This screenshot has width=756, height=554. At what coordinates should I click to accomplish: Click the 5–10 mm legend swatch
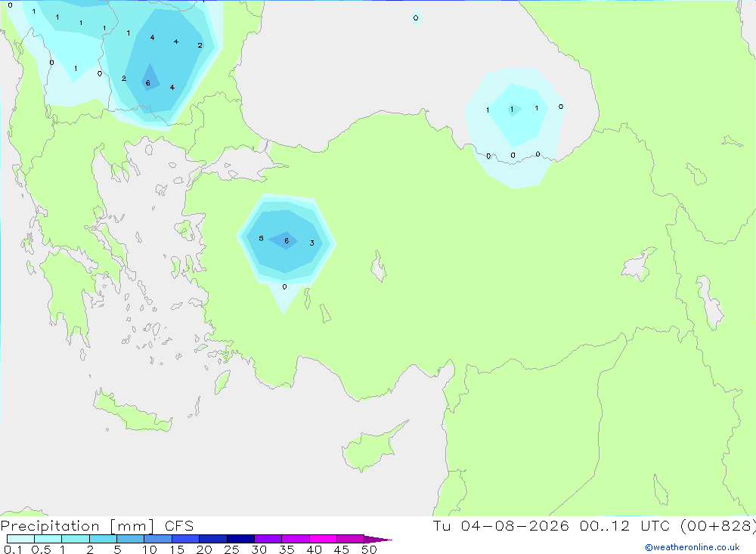[x=130, y=539]
